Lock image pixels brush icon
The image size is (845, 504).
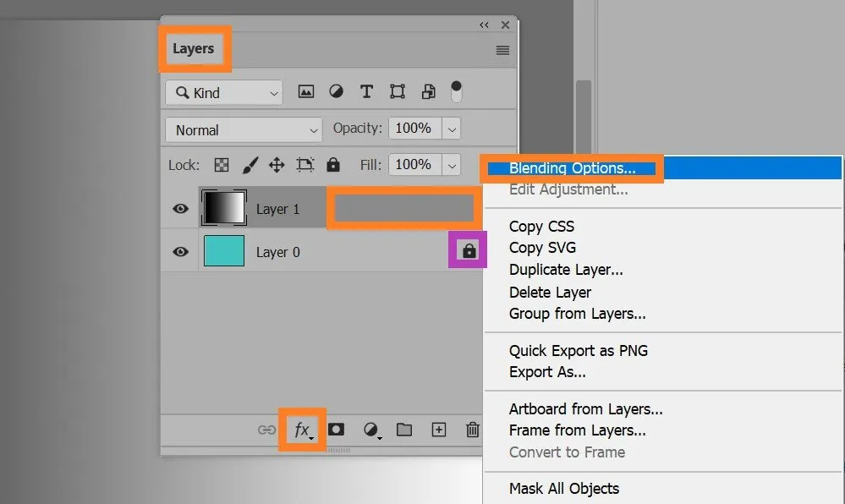coord(250,165)
